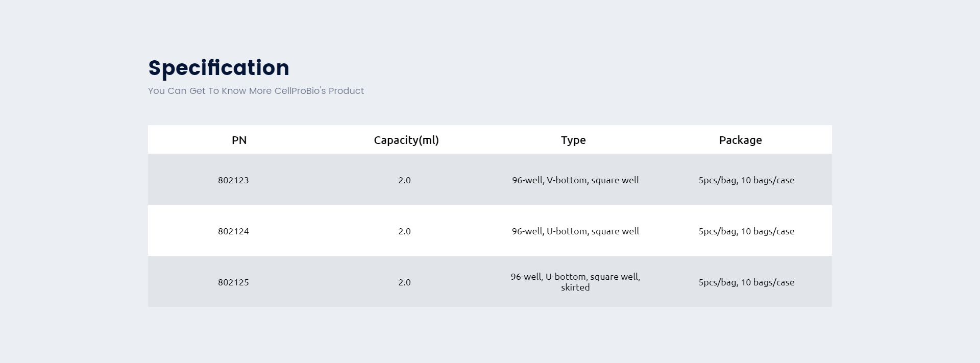Click the package cell for 802125
This screenshot has height=363, width=980.
pyautogui.click(x=746, y=282)
